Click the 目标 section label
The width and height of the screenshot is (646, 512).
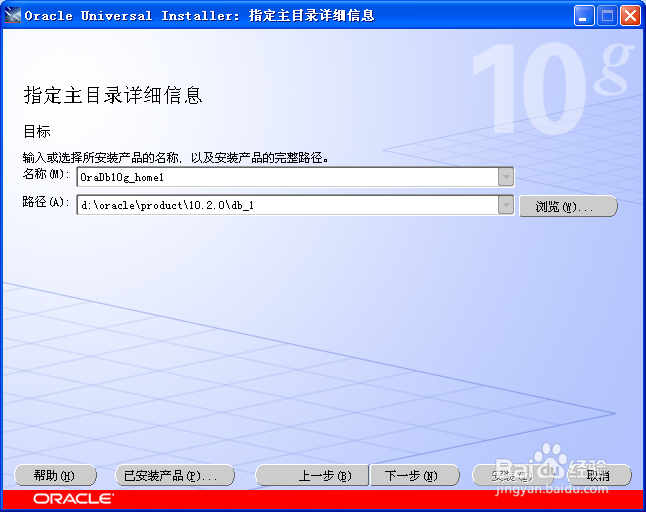coord(37,132)
